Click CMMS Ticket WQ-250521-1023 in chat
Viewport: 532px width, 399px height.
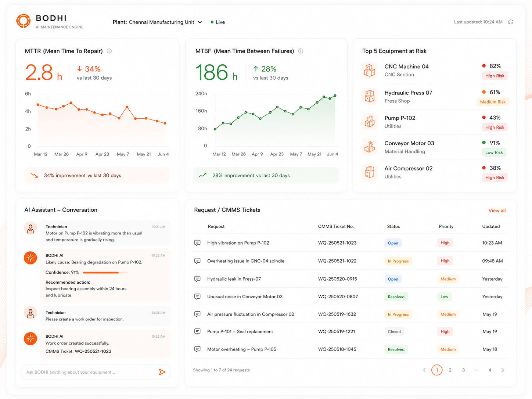coord(78,351)
